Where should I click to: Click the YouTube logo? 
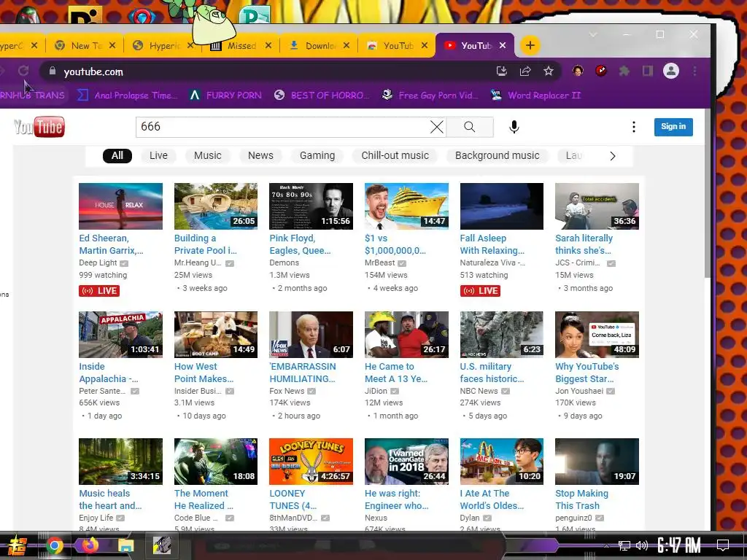click(x=39, y=127)
